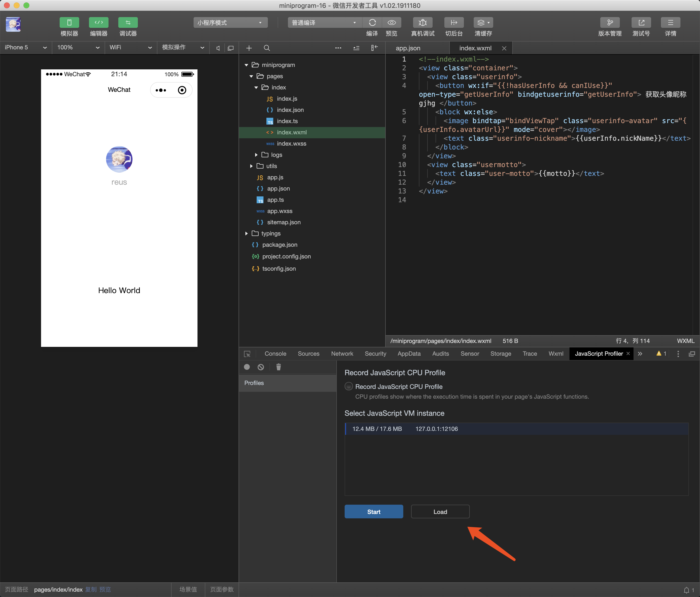700x597 pixels.
Task: Switch to the Wxml tab
Action: pyautogui.click(x=556, y=353)
